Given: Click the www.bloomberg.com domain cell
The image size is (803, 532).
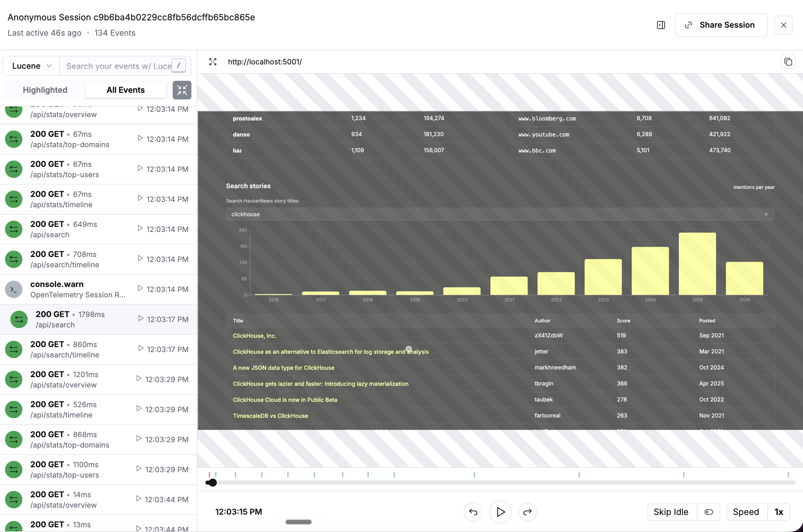Looking at the screenshot, I should 547,118.
